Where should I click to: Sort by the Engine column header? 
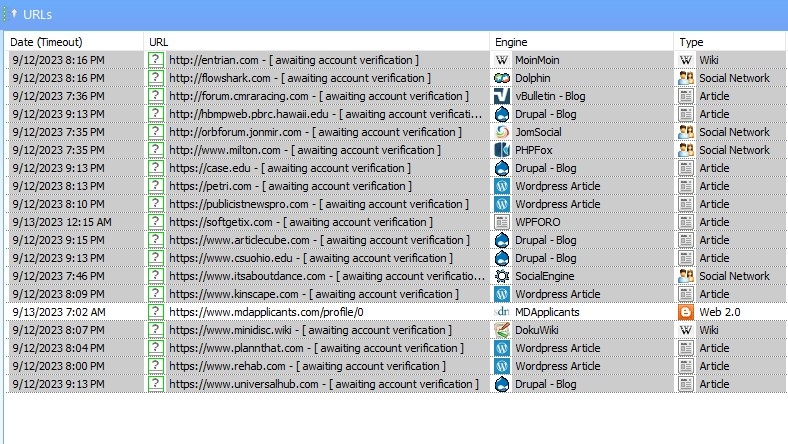pyautogui.click(x=581, y=42)
